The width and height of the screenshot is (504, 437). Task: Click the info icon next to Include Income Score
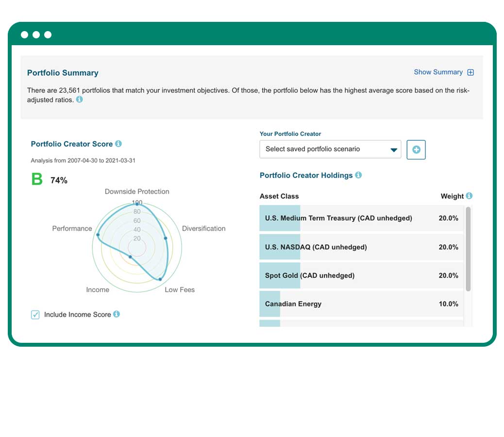(x=117, y=314)
